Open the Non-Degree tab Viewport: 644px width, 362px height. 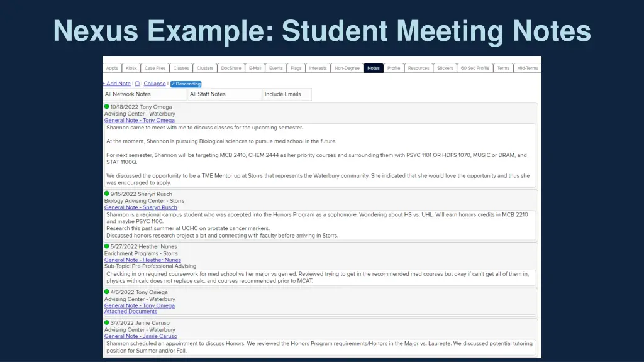(347, 68)
